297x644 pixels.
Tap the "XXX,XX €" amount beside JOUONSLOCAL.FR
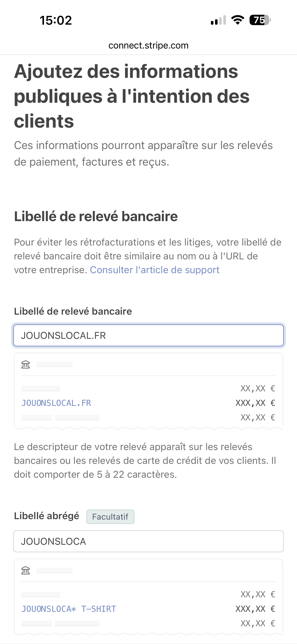255,403
